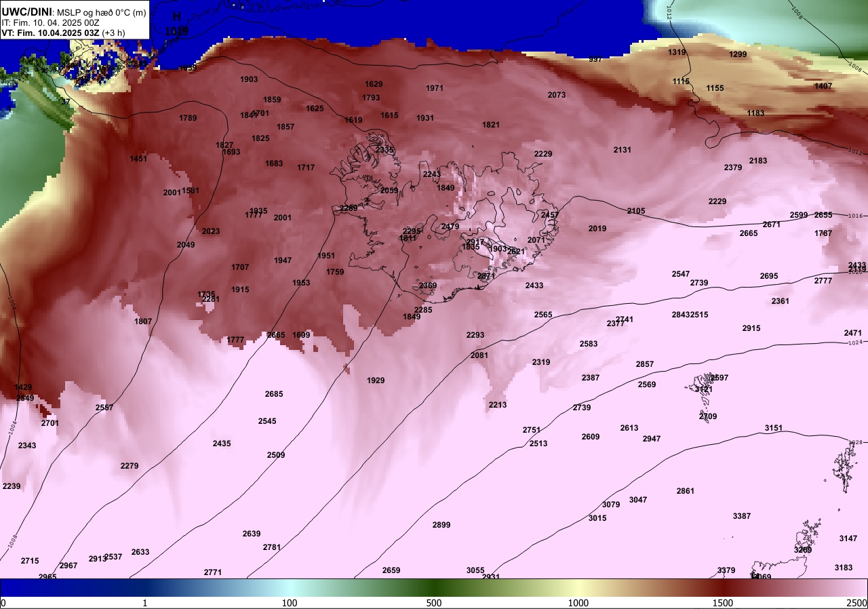The height and width of the screenshot is (609, 868).
Task: Click the height value 1407
Action: (823, 86)
